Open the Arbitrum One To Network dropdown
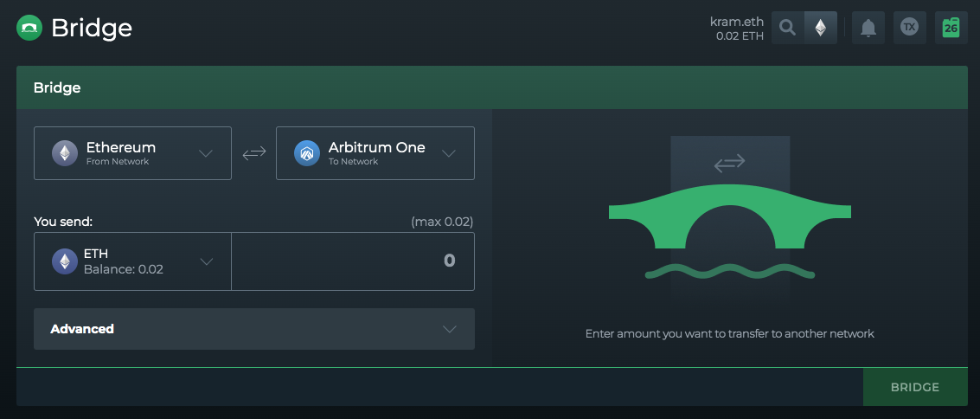 (375, 153)
